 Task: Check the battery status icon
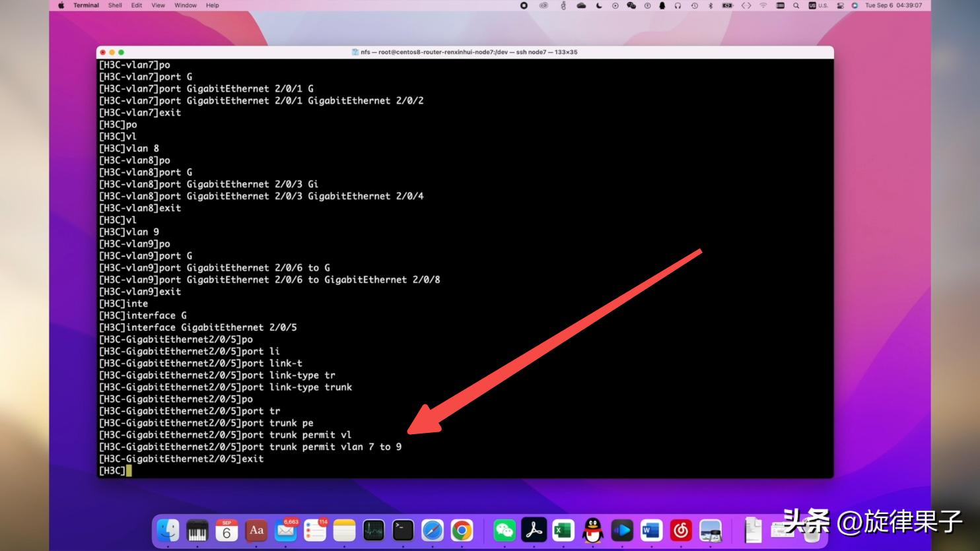click(x=728, y=5)
